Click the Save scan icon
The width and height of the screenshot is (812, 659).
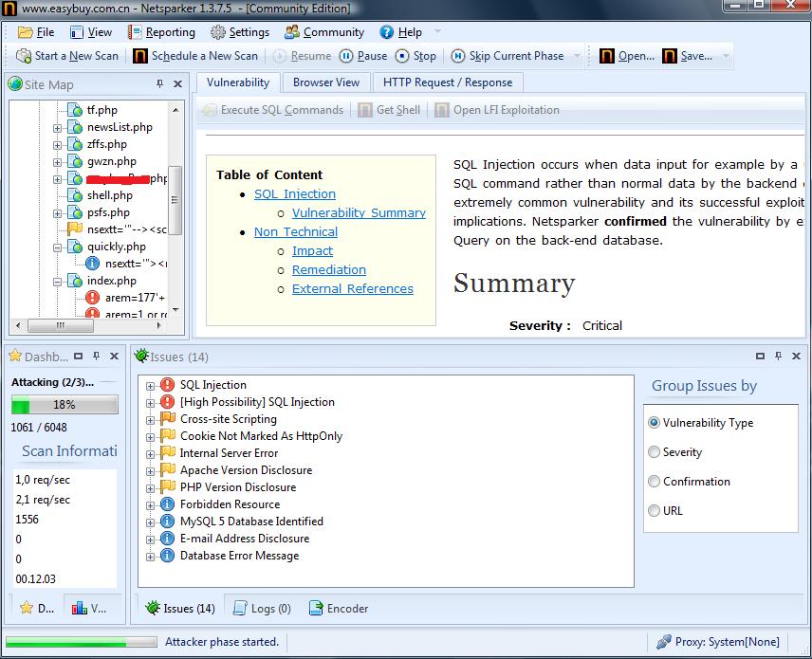[x=669, y=56]
